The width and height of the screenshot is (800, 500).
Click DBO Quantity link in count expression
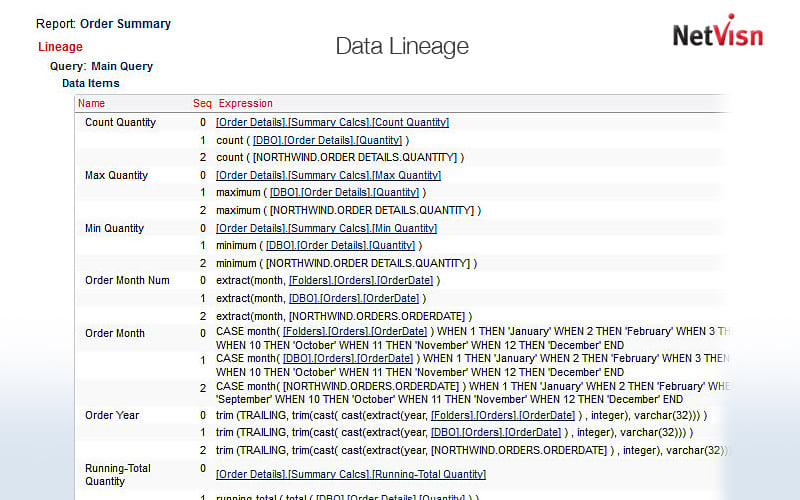(327, 140)
